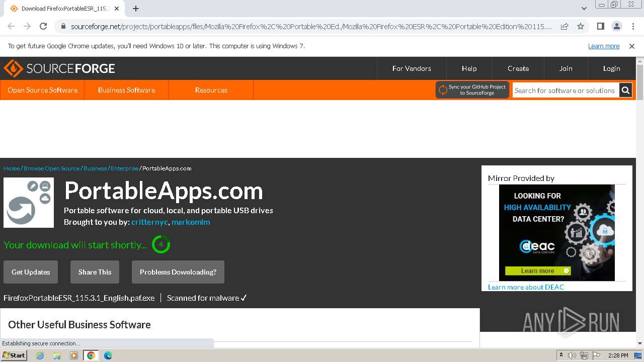644x362 pixels.
Task: Open the Learn more about DEAC link
Action: 526,287
